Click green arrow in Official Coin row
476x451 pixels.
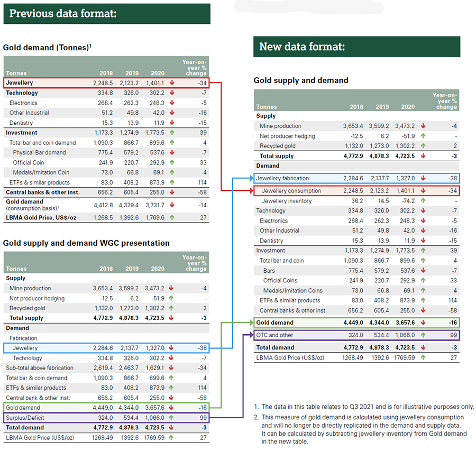[x=172, y=162]
